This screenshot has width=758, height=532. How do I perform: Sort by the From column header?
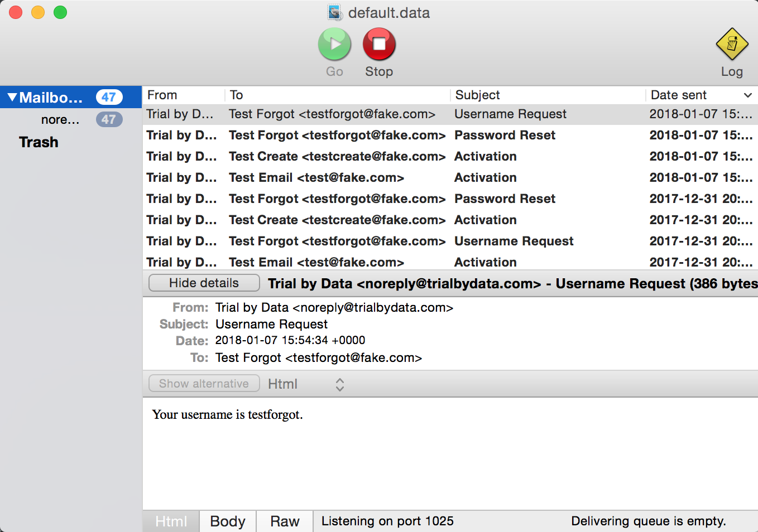click(x=184, y=95)
